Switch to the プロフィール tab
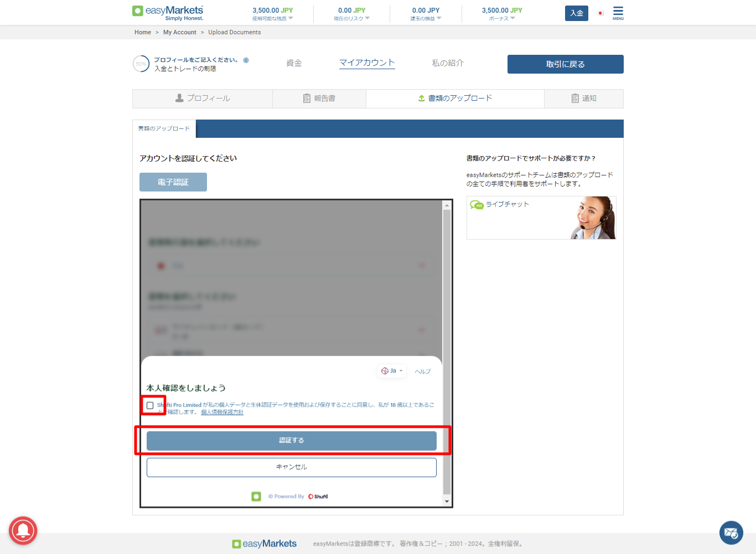Image resolution: width=756 pixels, height=554 pixels. (203, 99)
